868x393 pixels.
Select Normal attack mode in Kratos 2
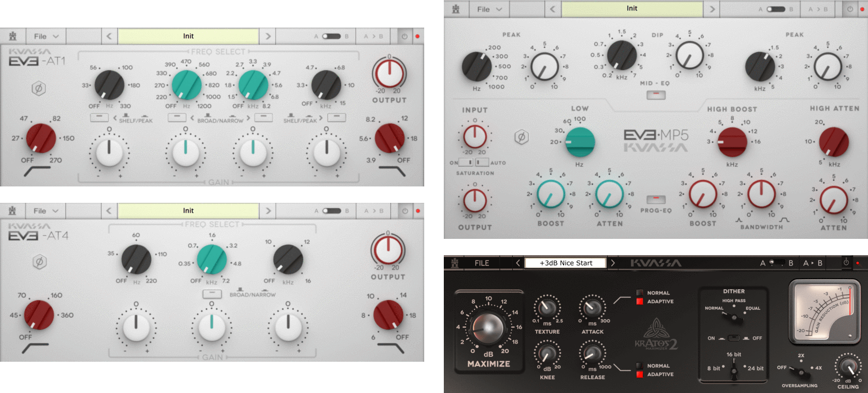(640, 293)
